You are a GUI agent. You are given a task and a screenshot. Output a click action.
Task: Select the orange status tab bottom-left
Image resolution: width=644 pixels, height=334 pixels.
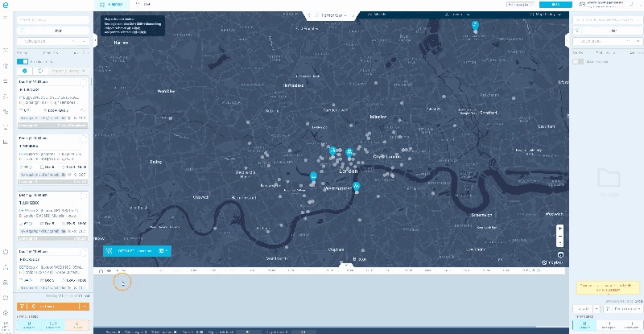point(77,325)
